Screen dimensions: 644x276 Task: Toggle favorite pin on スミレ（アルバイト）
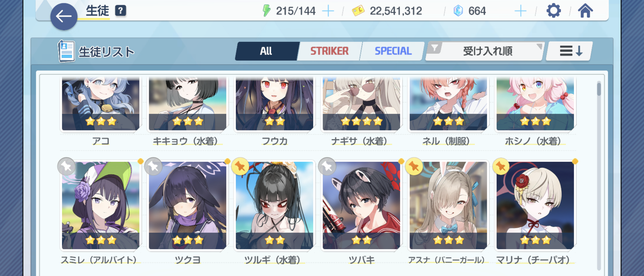pos(66,166)
